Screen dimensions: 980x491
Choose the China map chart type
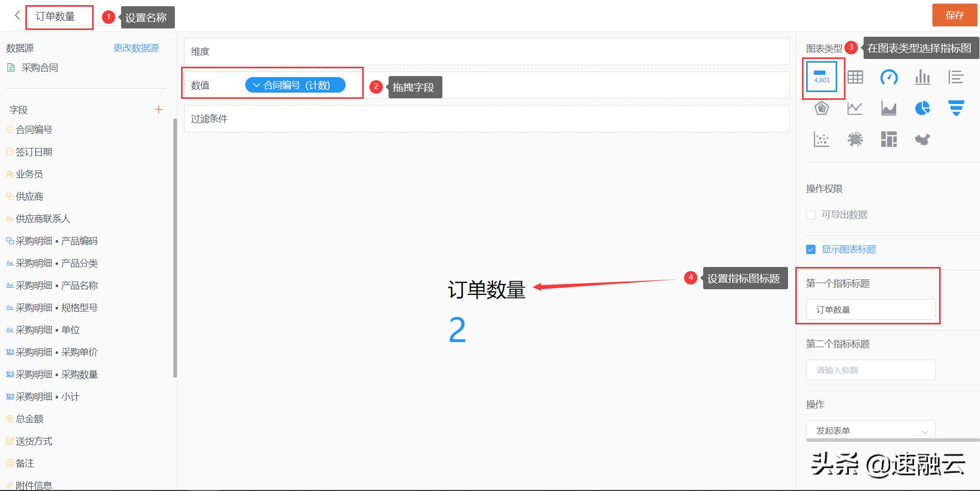(x=923, y=139)
